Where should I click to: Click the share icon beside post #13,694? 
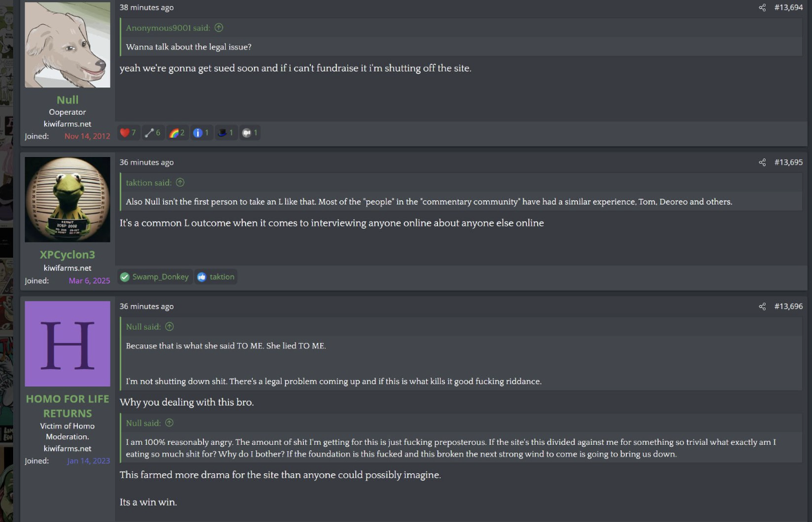(x=762, y=8)
